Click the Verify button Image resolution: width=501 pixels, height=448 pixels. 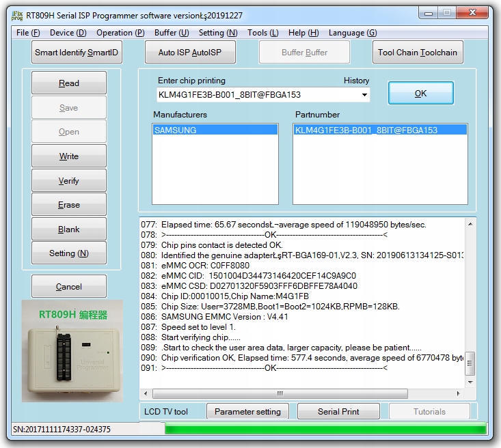(x=69, y=181)
